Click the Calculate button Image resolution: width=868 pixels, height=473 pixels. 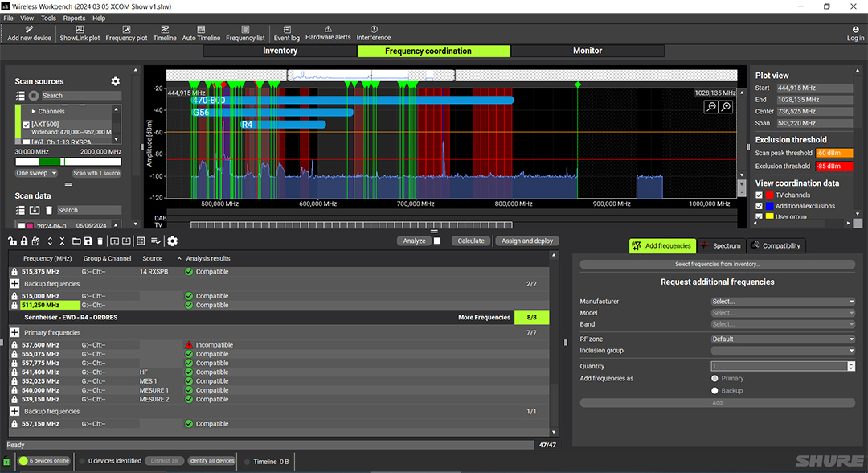click(x=470, y=241)
